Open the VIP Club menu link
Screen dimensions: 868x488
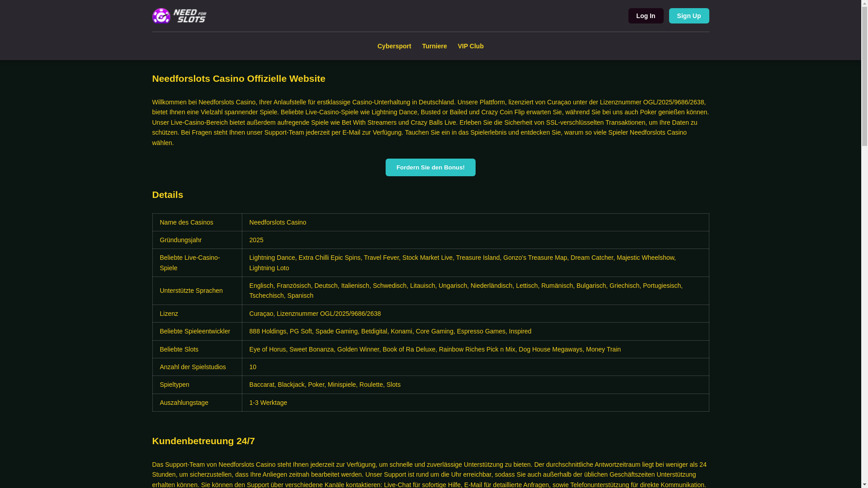pyautogui.click(x=471, y=46)
